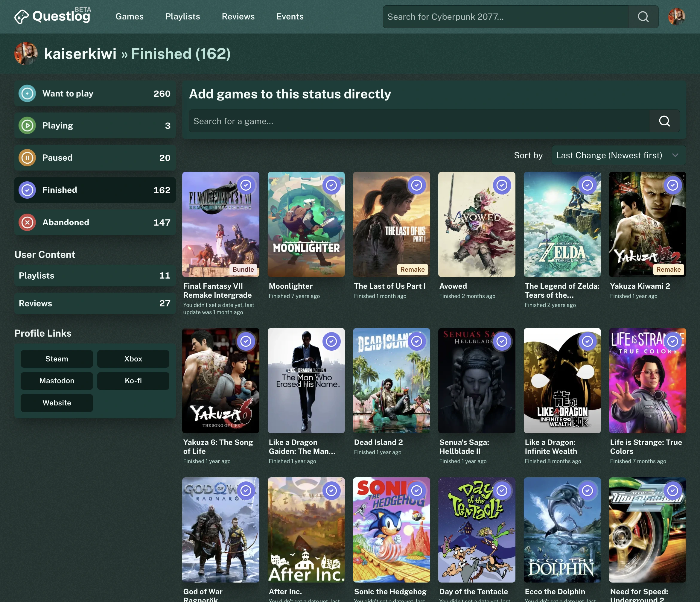The image size is (700, 602).
Task: Toggle finished badge on Moonlighter cover
Action: (331, 185)
